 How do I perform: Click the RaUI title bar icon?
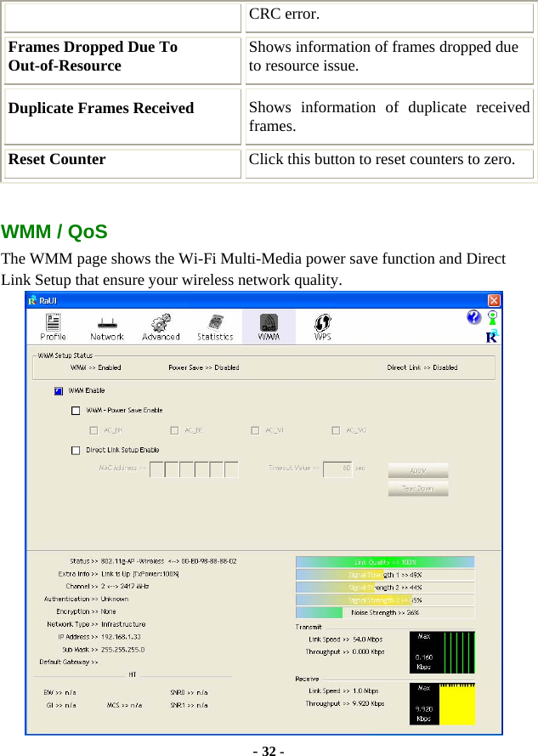pyautogui.click(x=32, y=300)
